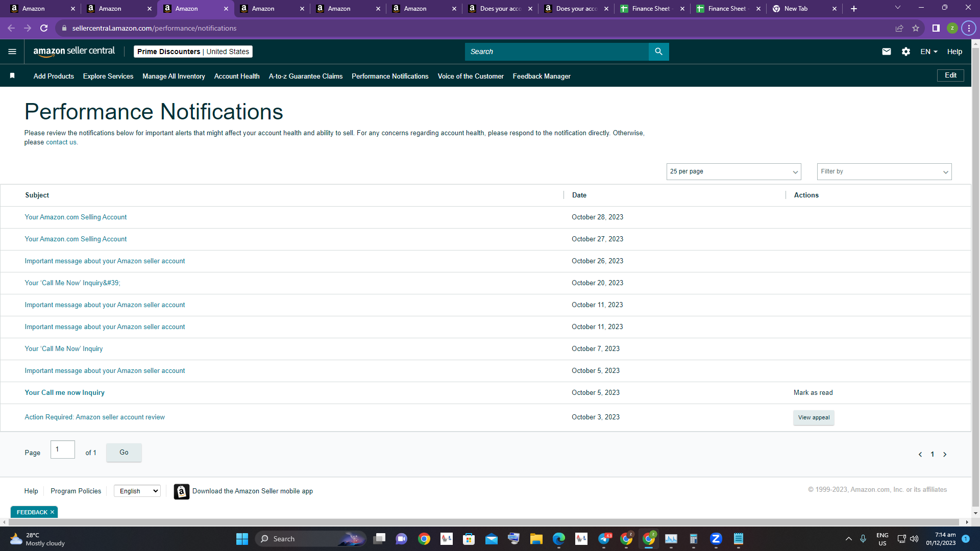Image resolution: width=980 pixels, height=551 pixels.
Task: Open the browser side panel icon
Action: pyautogui.click(x=936, y=28)
